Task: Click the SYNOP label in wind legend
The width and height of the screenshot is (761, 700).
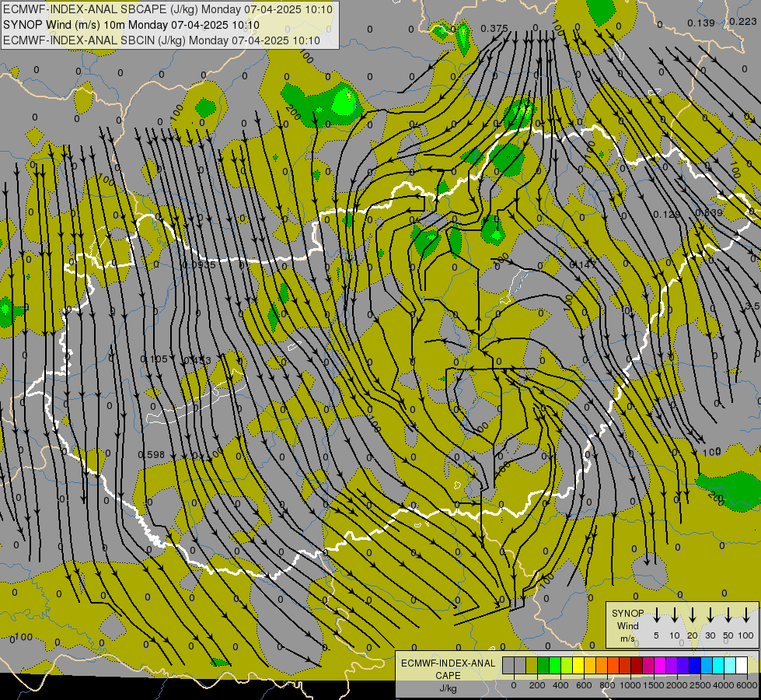Action: tap(627, 613)
